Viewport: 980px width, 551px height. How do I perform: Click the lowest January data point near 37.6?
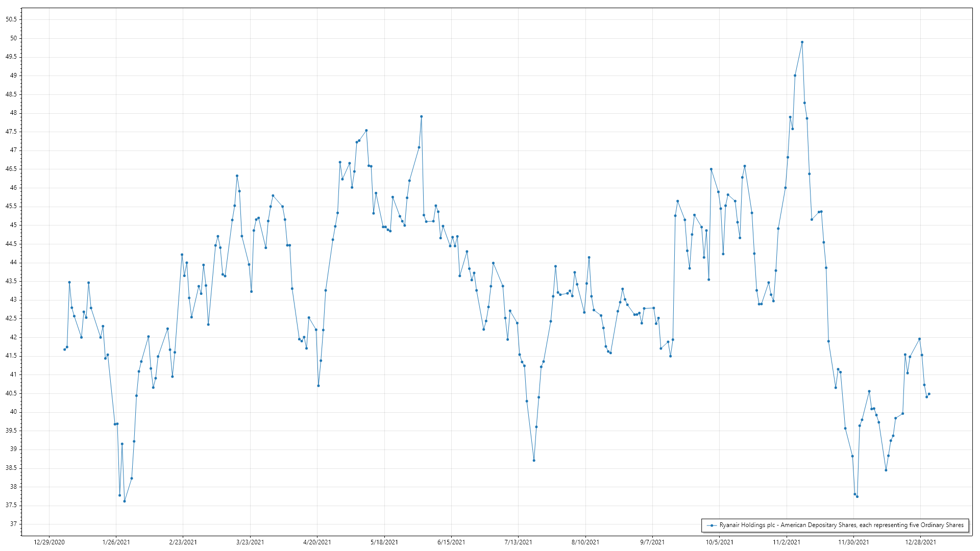coord(125,501)
